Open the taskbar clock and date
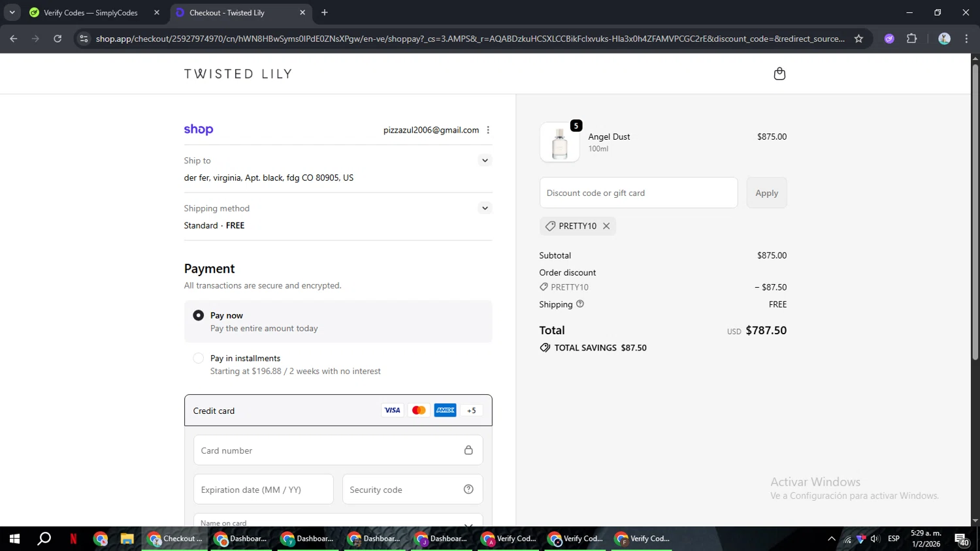 tap(926, 539)
